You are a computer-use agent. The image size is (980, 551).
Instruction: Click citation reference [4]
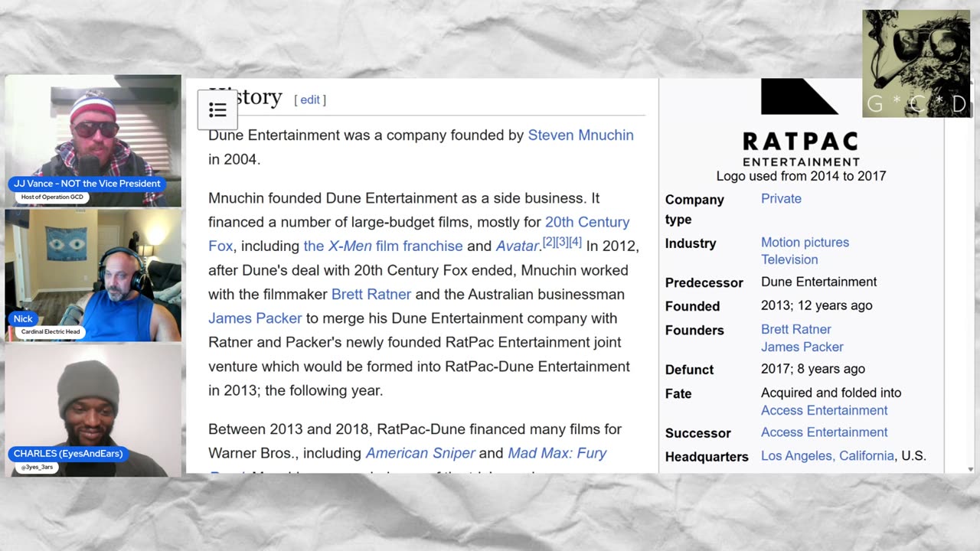pos(575,243)
